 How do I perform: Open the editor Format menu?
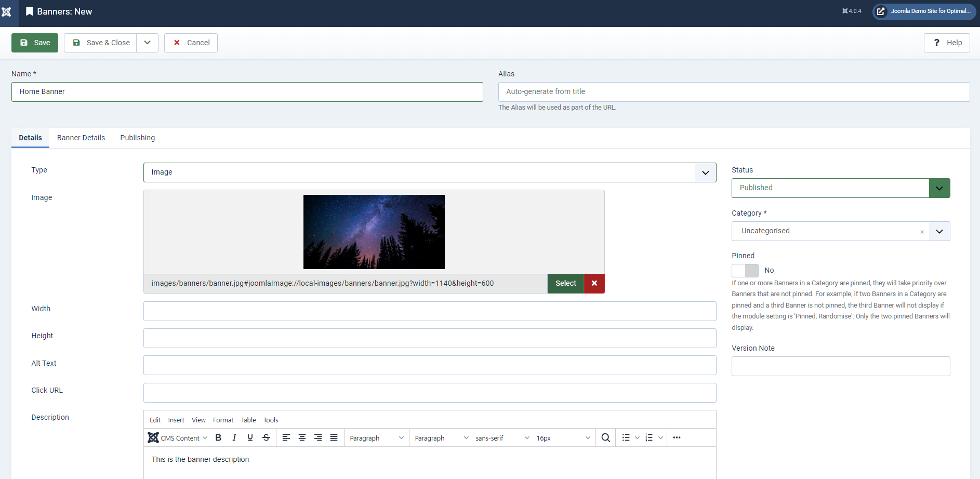point(223,420)
